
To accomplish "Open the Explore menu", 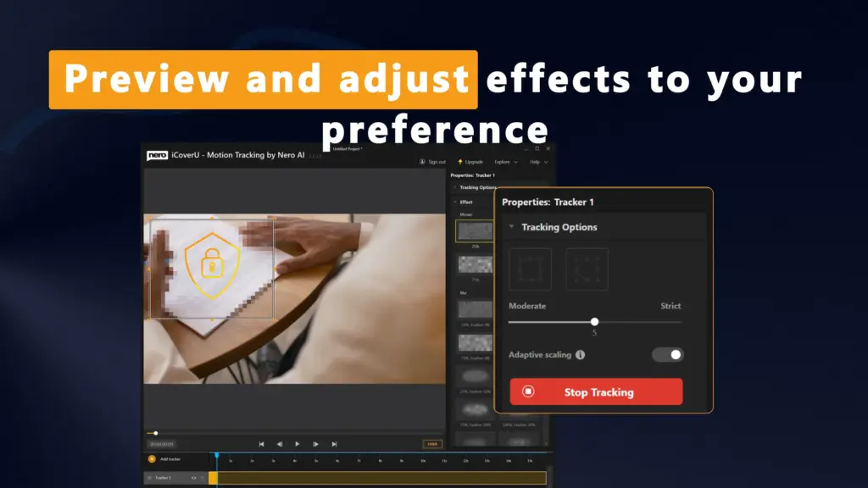I will point(503,162).
